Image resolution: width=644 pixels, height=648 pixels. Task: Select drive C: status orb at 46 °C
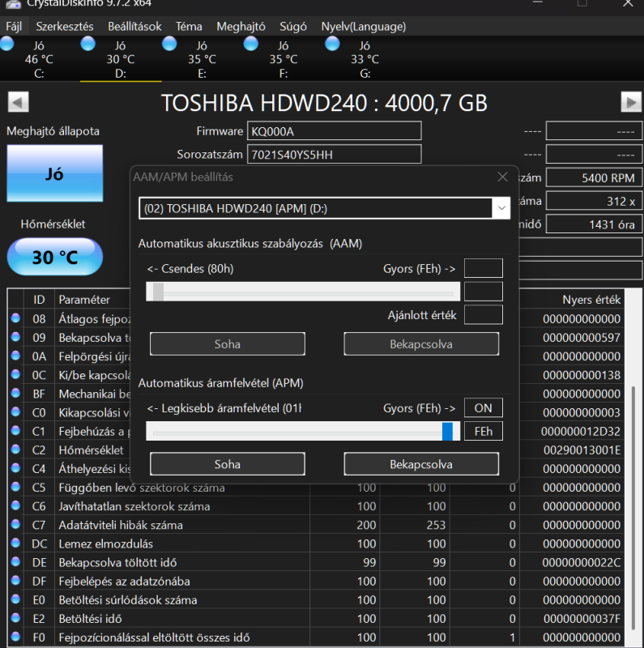pyautogui.click(x=8, y=45)
